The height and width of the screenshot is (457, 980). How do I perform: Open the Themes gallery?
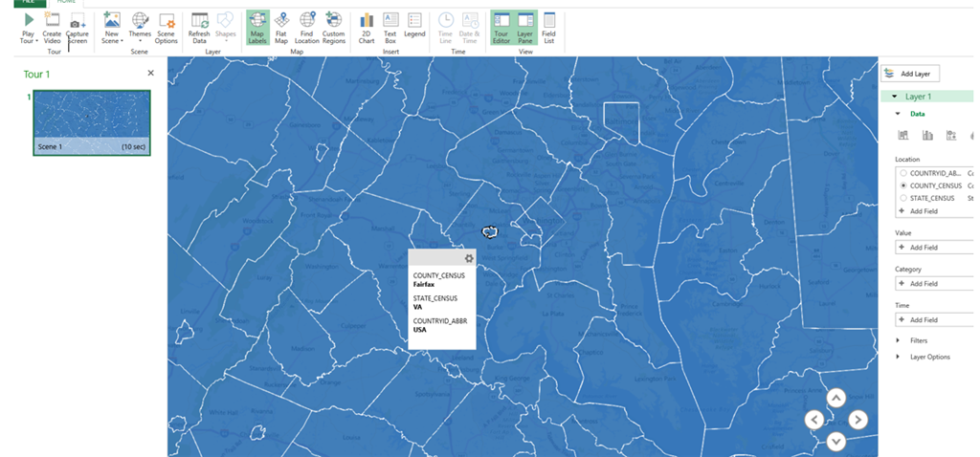click(x=140, y=28)
